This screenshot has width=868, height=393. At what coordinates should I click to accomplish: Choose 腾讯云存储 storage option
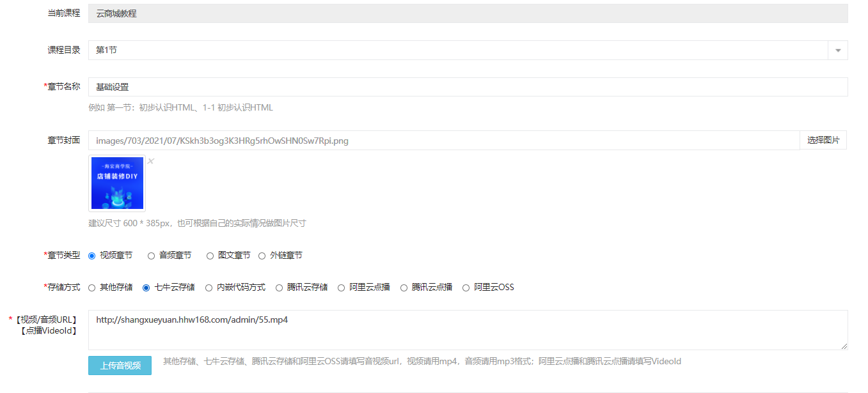click(x=280, y=288)
